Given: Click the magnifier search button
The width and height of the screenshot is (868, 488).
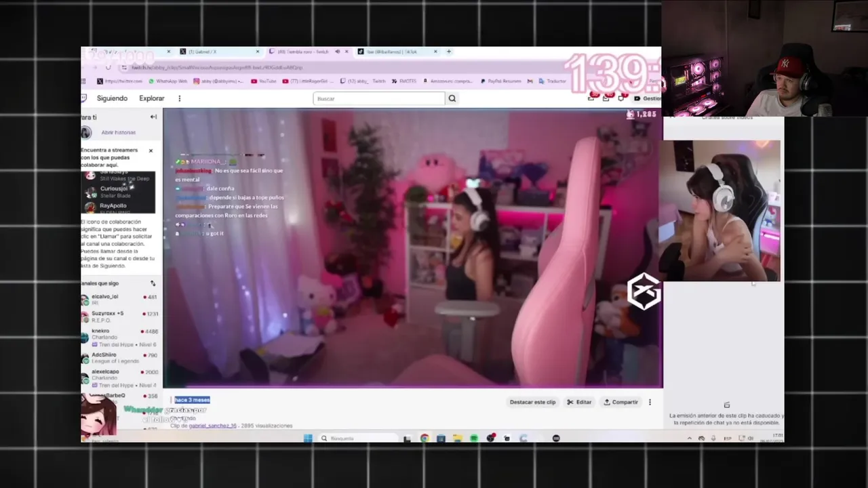Looking at the screenshot, I should (x=452, y=98).
